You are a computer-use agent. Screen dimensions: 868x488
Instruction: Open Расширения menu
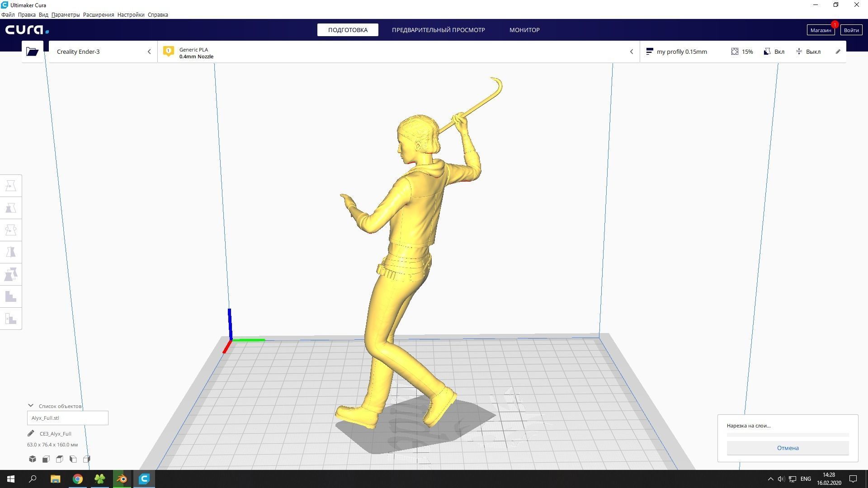coord(99,15)
